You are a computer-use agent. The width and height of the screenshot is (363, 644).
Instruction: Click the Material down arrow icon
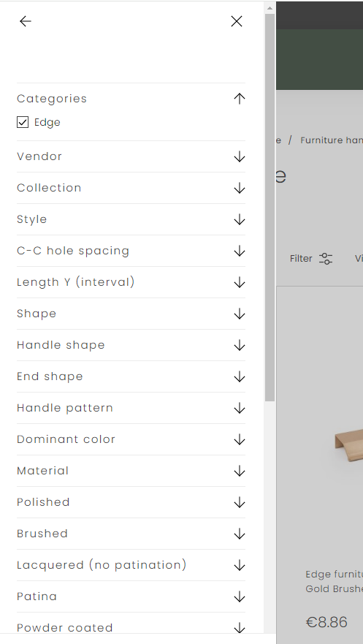240,471
